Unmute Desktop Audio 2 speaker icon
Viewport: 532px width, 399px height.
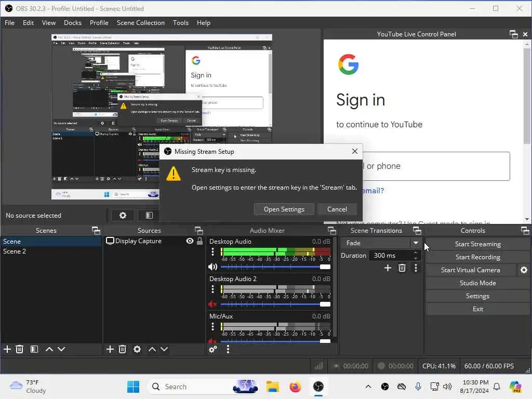point(212,304)
